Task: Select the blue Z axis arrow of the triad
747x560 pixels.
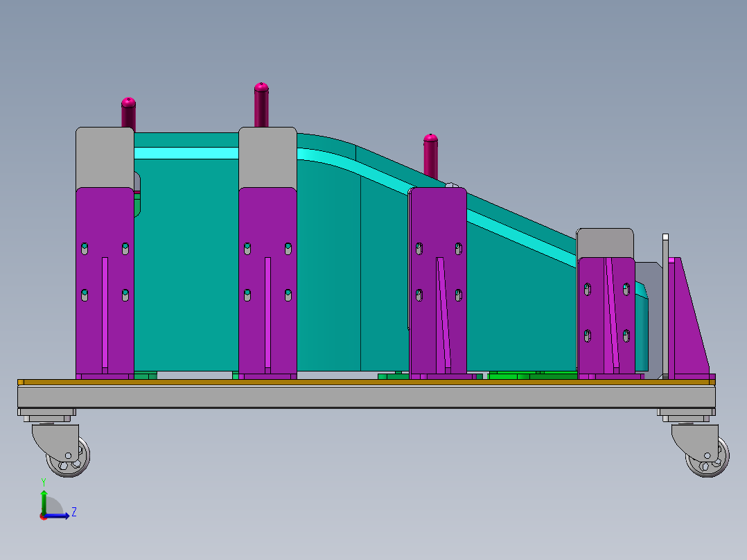Action: [58, 516]
